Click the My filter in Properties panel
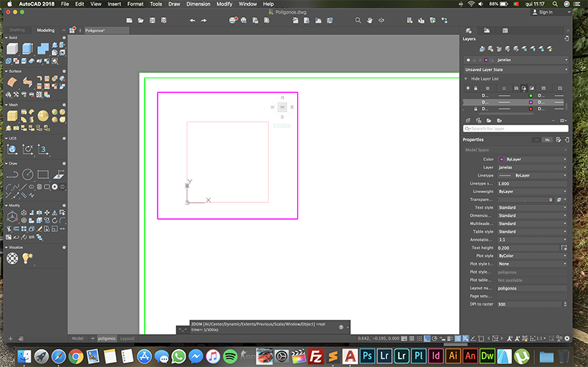Viewport: 588px width, 367px height. (x=547, y=140)
